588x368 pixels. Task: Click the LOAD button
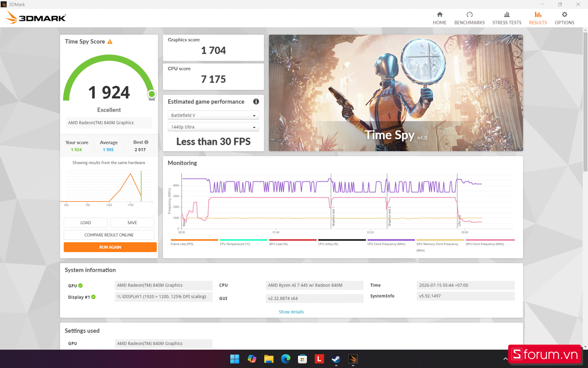pos(86,223)
